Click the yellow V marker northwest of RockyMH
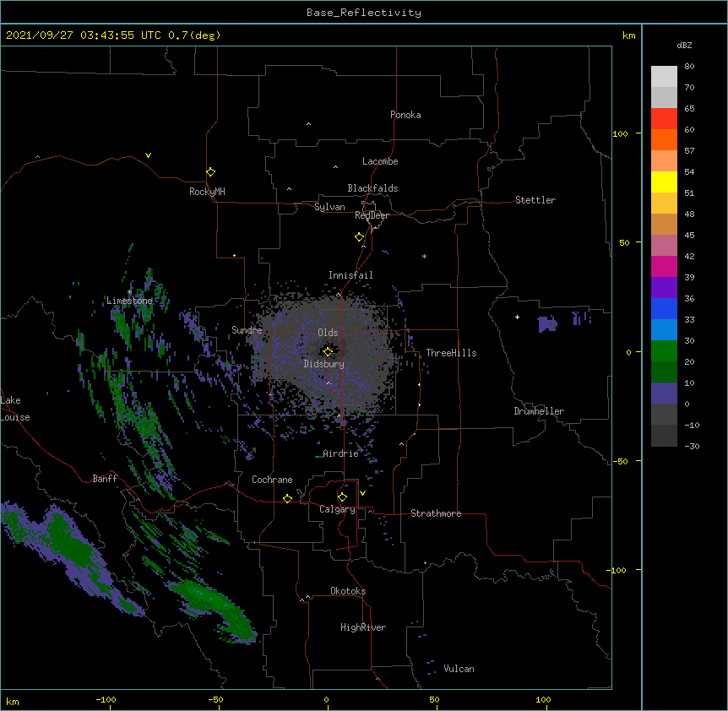 [148, 155]
